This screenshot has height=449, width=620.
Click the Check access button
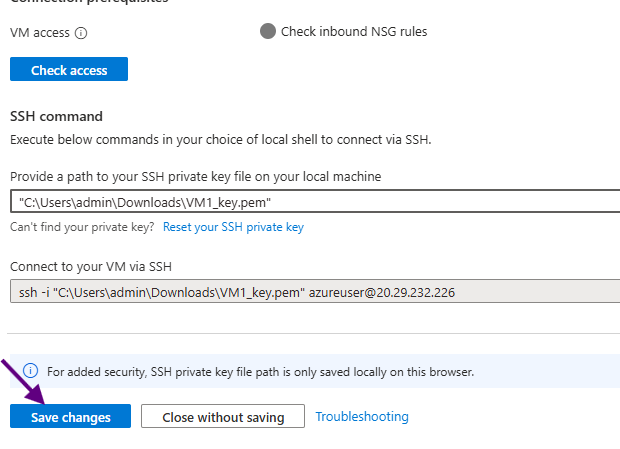pyautogui.click(x=69, y=69)
